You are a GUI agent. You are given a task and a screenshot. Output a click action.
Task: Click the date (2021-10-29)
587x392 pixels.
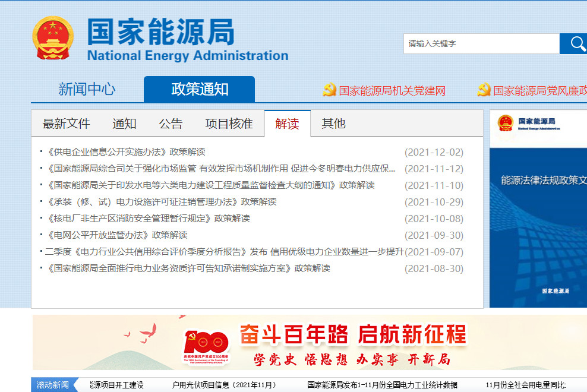tap(434, 202)
